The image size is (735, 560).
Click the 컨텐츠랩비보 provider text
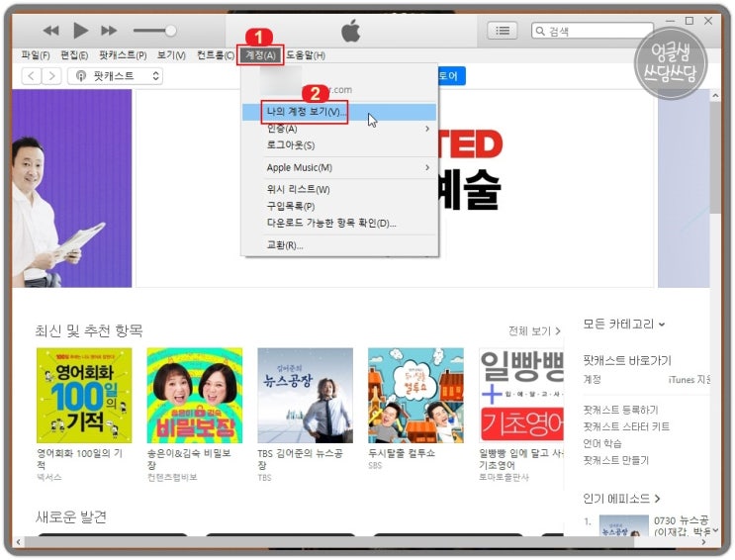click(x=172, y=478)
